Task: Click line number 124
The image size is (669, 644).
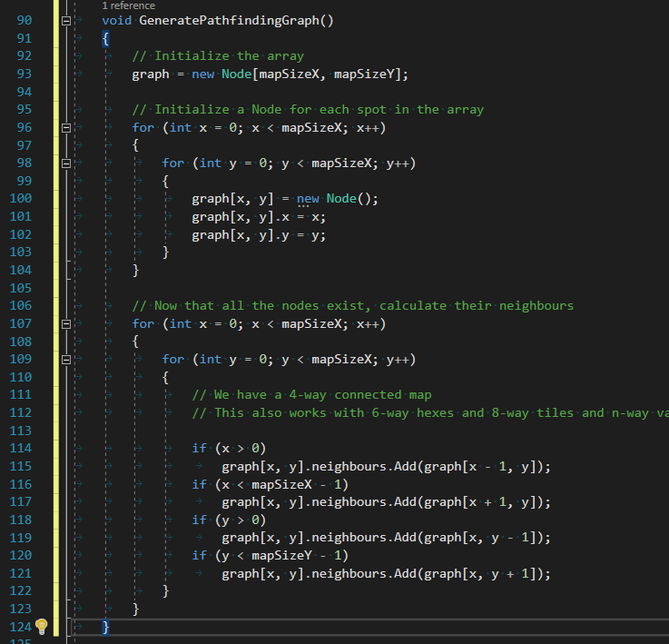Action: pyautogui.click(x=21, y=627)
